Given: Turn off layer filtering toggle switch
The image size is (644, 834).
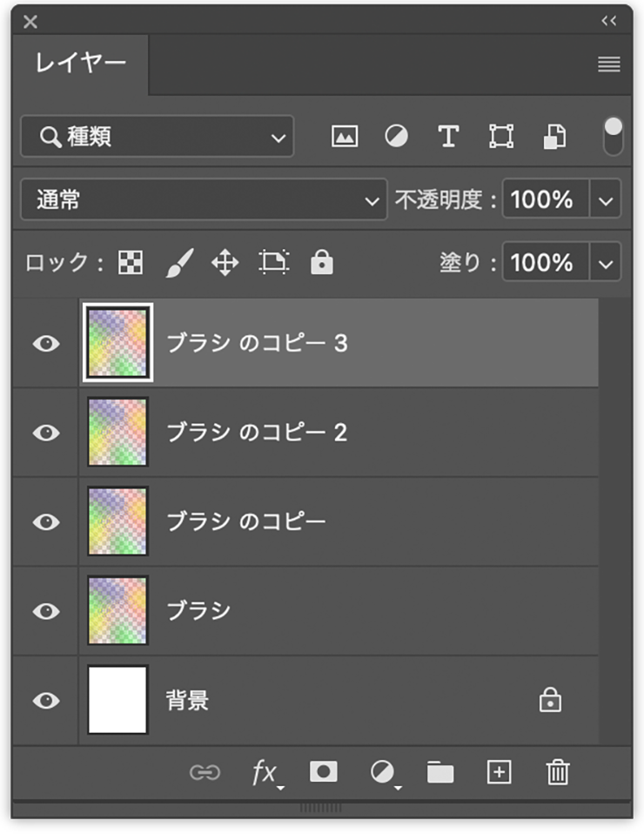Looking at the screenshot, I should click(613, 137).
